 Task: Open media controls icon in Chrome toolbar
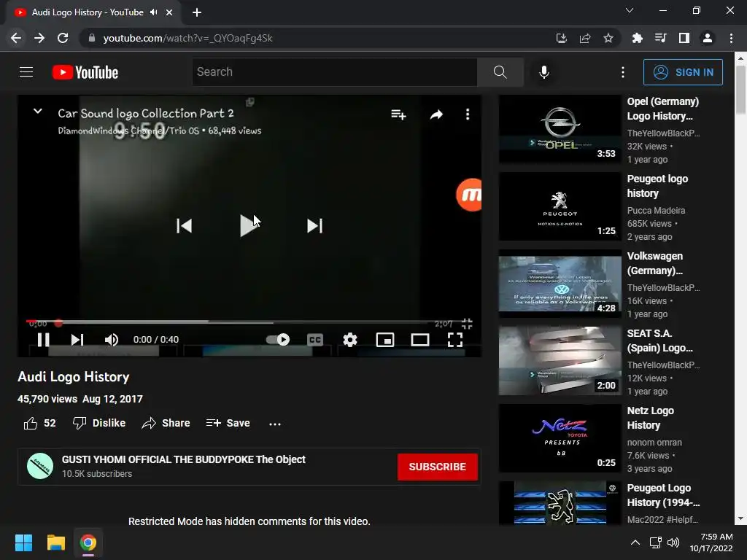click(660, 38)
